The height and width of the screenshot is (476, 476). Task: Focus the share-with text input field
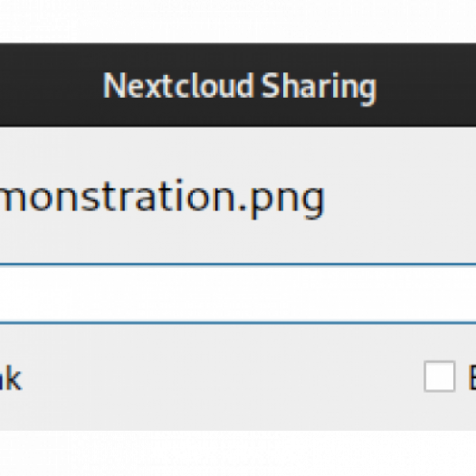[238, 293]
